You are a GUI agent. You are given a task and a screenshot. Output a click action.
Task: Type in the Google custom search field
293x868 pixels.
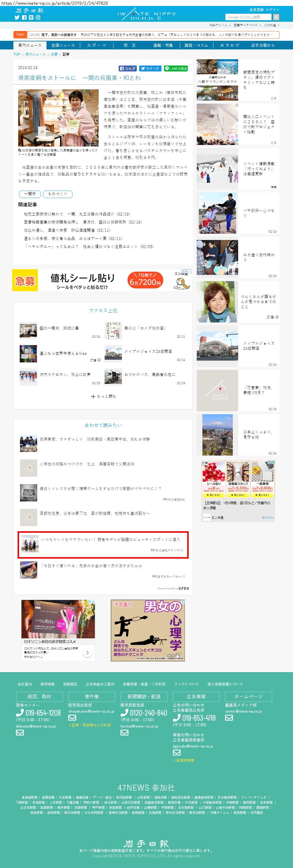click(x=249, y=17)
